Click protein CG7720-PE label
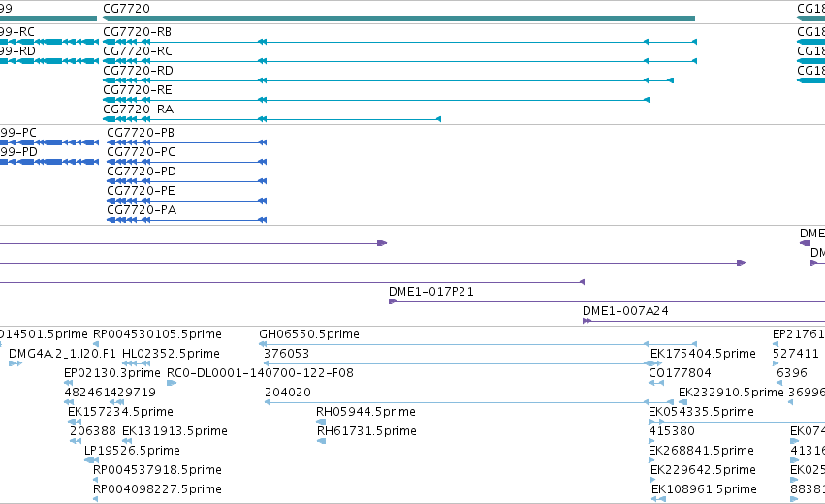Screen dimensions: 825x504 [x=141, y=191]
